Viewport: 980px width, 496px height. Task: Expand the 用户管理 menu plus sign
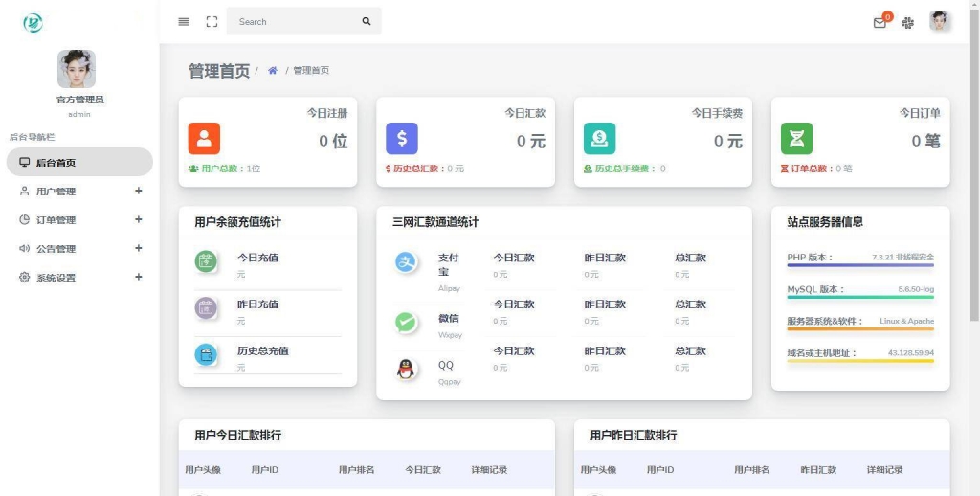139,192
